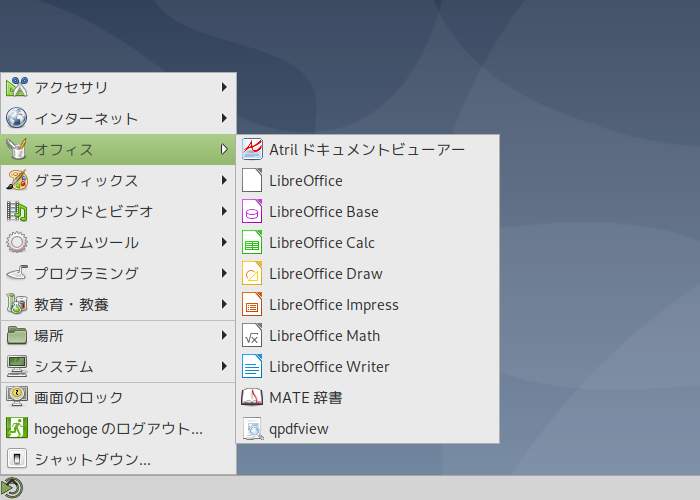Viewport: 700px width, 500px height.
Task: Expand the グラフィックス submenu arrow
Action: pyautogui.click(x=224, y=180)
